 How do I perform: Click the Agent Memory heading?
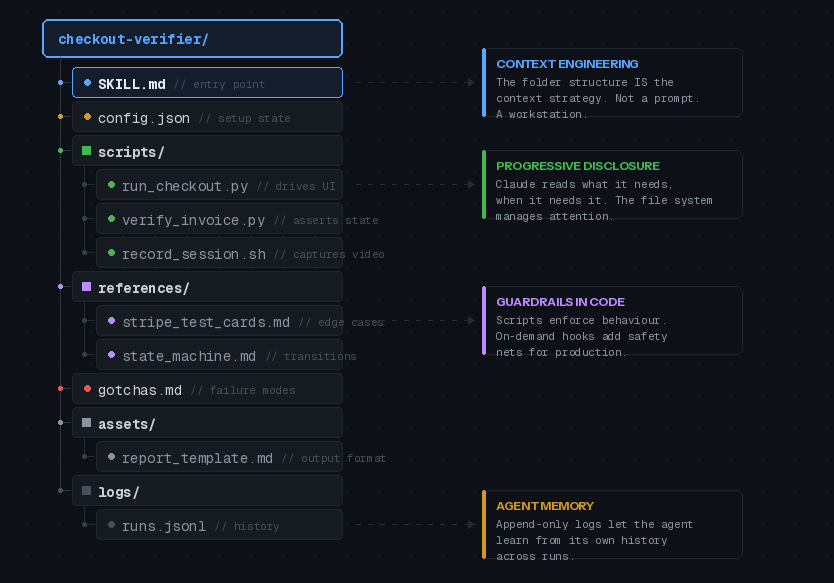coord(544,506)
